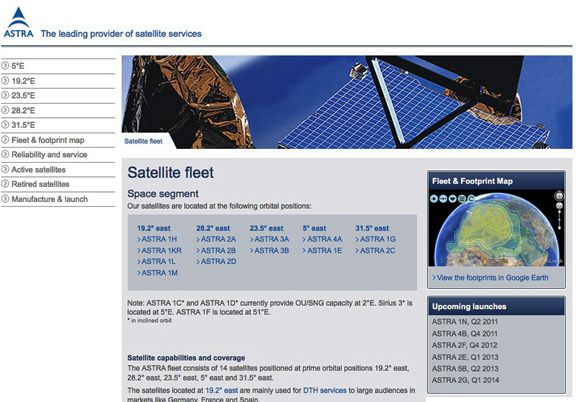This screenshot has width=576, height=402.
Task: Open the ASTRA 1M satellite link
Action: [x=158, y=273]
